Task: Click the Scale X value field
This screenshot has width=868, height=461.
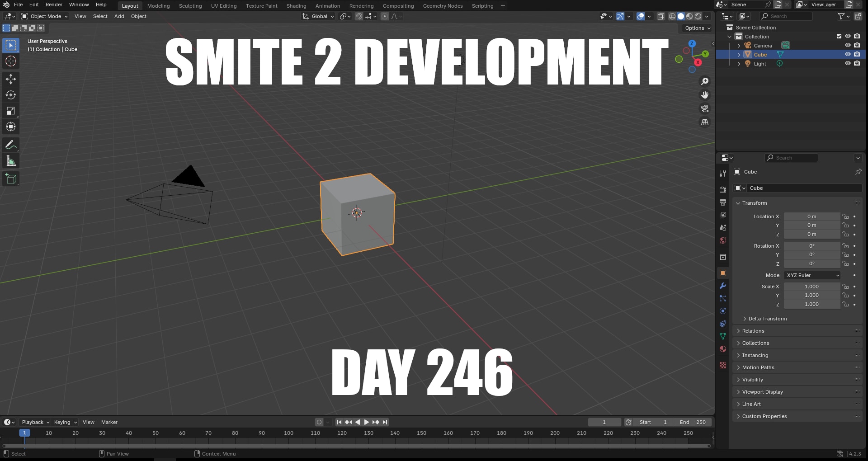Action: pyautogui.click(x=812, y=287)
